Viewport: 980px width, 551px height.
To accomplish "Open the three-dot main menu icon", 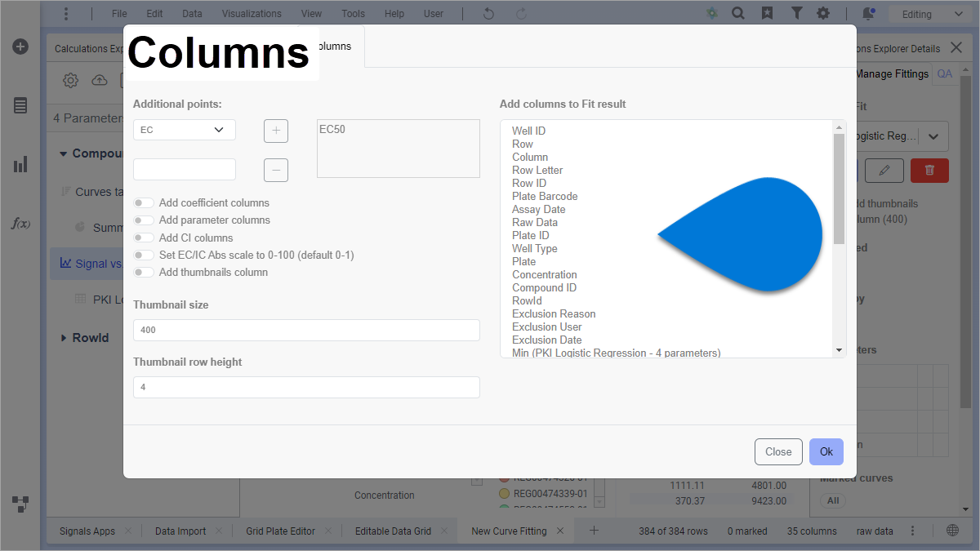I will (66, 14).
